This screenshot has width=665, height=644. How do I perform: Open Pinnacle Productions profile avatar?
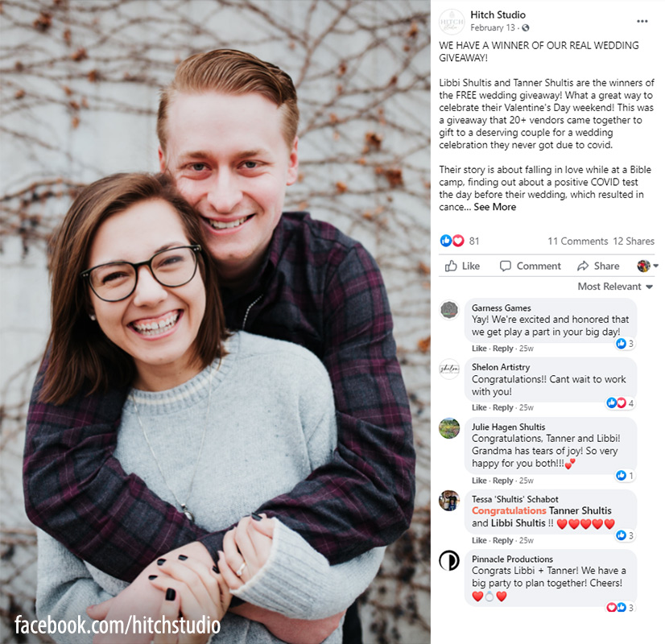(x=449, y=560)
